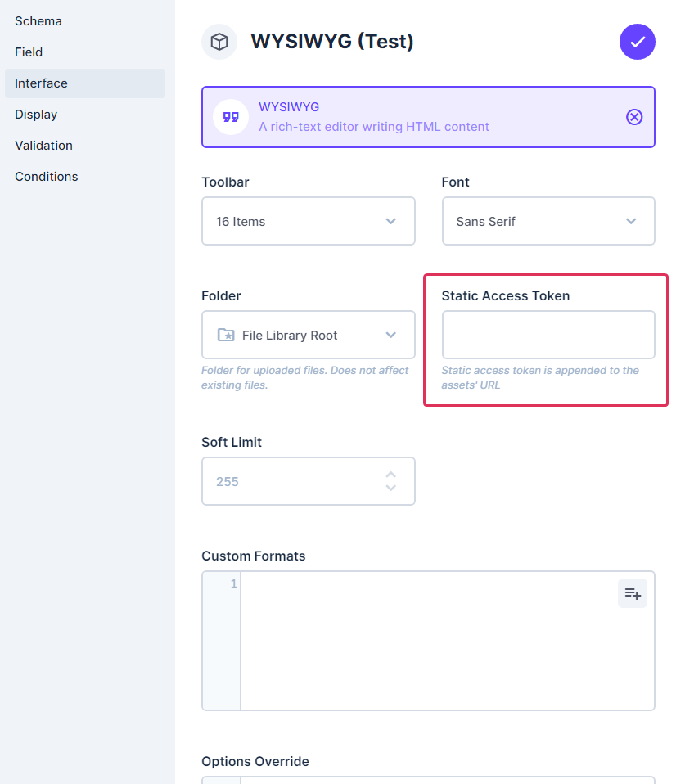This screenshot has width=676, height=784.
Task: Click the cube icon beside the WYSIWYG (Test) title
Action: (x=219, y=42)
